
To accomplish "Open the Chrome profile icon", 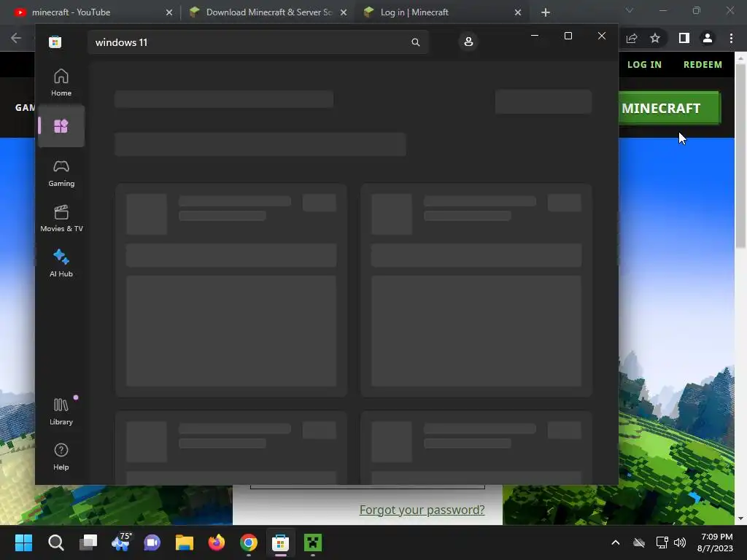I will (708, 38).
